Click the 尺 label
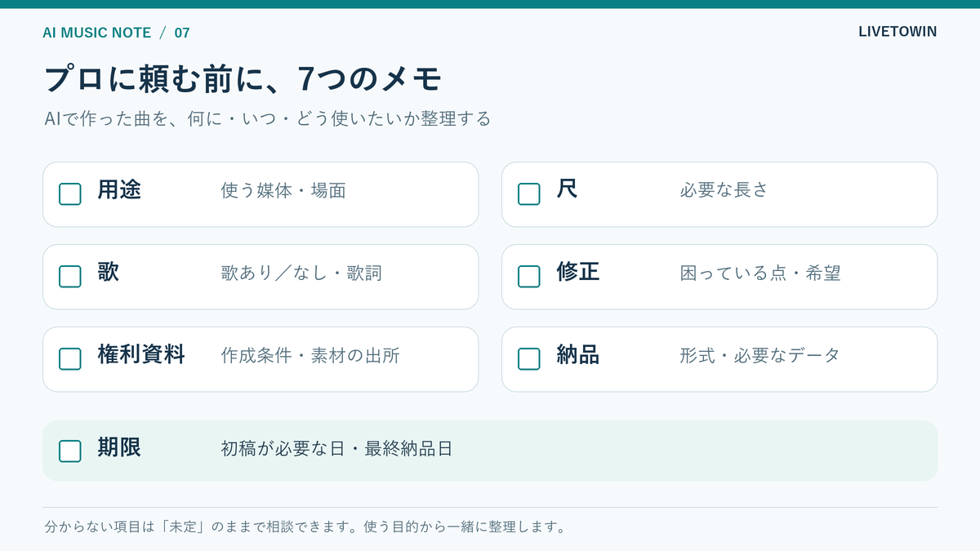980x551 pixels. [568, 190]
